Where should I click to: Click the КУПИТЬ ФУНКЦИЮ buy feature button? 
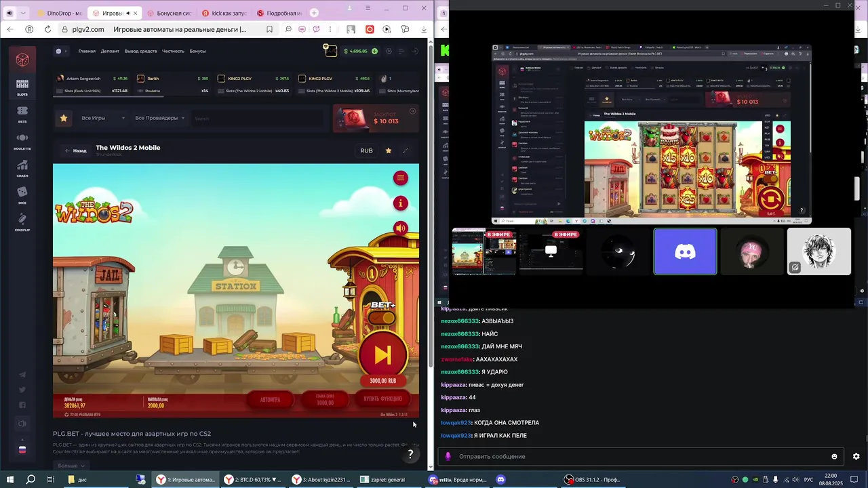pyautogui.click(x=383, y=399)
